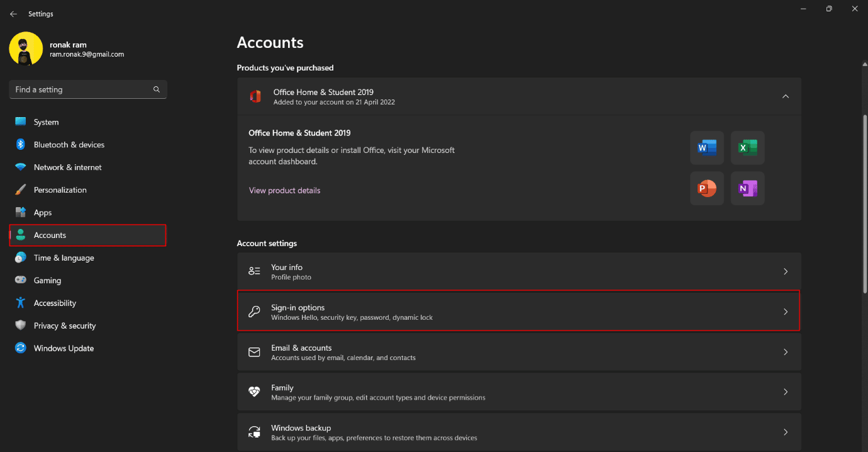Click the Windows backup icon
The height and width of the screenshot is (452, 868).
click(x=254, y=432)
